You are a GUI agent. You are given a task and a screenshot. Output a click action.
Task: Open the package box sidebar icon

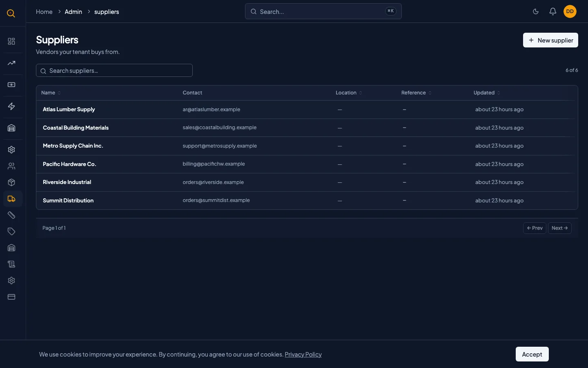tap(11, 182)
